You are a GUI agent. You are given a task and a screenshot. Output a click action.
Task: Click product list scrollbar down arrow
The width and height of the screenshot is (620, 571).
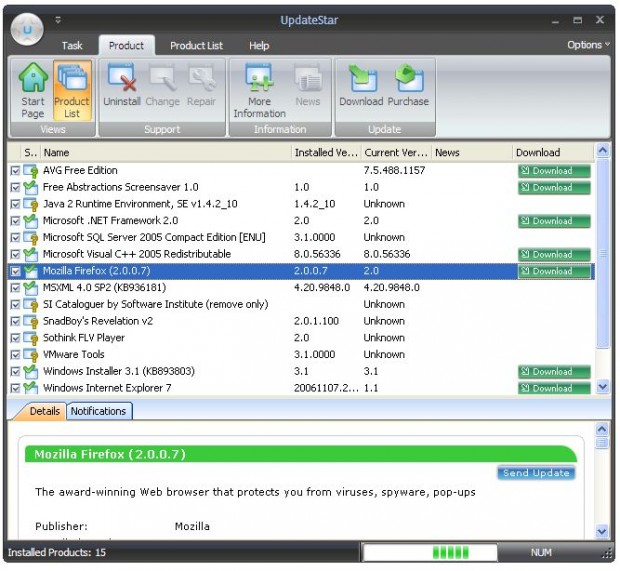[x=602, y=386]
